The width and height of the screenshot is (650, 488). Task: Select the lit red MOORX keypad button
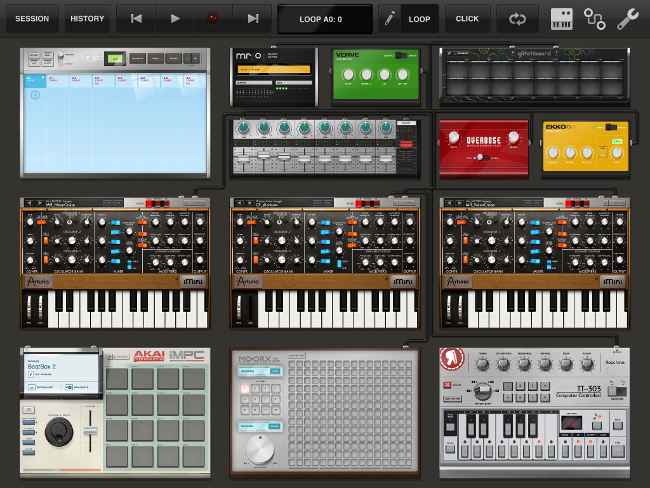click(x=245, y=388)
